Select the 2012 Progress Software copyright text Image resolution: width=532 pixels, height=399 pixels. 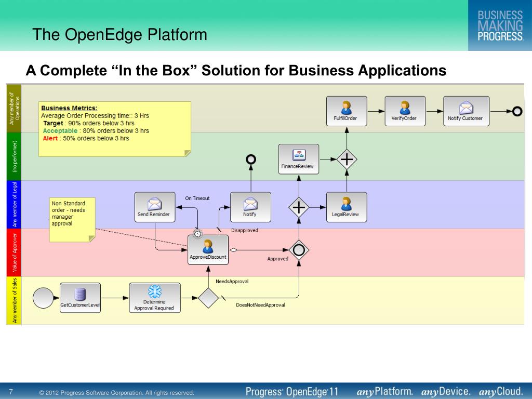click(117, 393)
